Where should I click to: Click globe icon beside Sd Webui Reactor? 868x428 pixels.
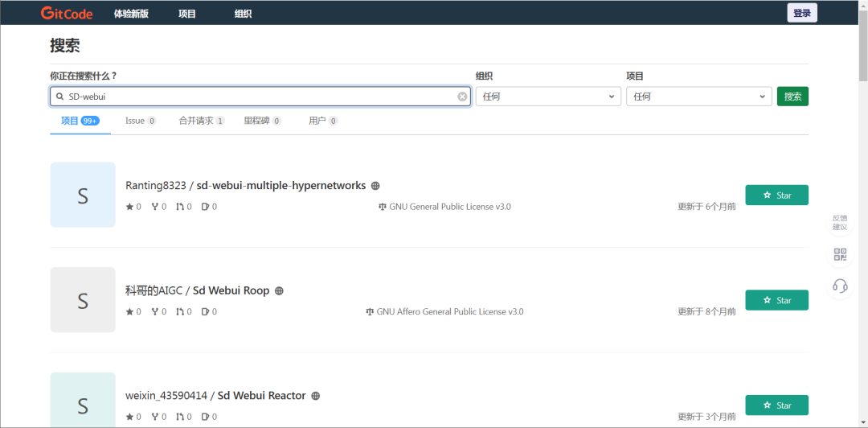coord(316,396)
